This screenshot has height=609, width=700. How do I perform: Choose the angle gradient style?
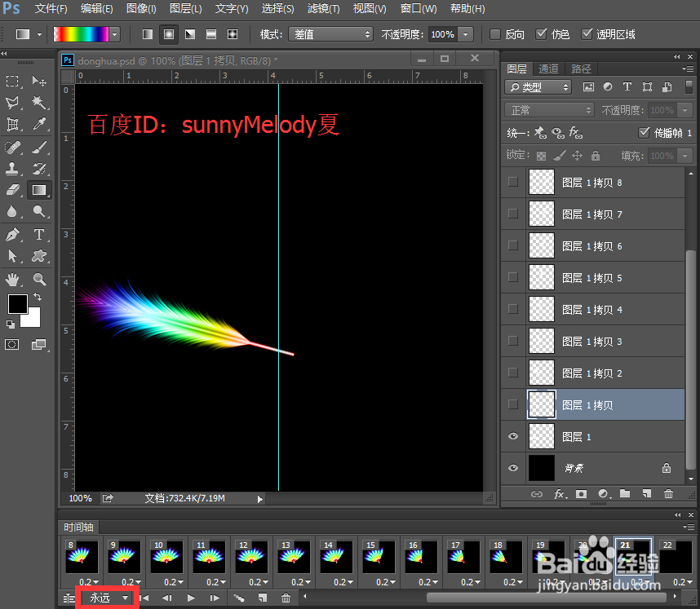(190, 34)
